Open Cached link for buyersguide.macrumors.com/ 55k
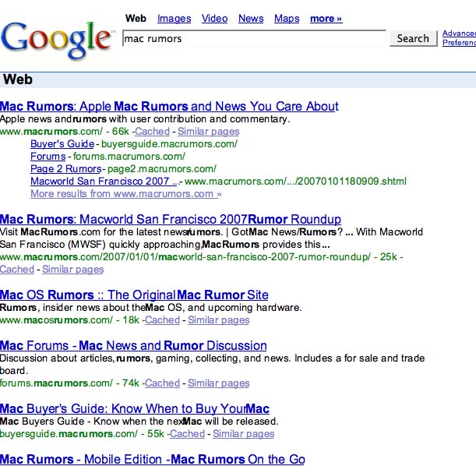This screenshot has height=466, width=476. [x=187, y=434]
